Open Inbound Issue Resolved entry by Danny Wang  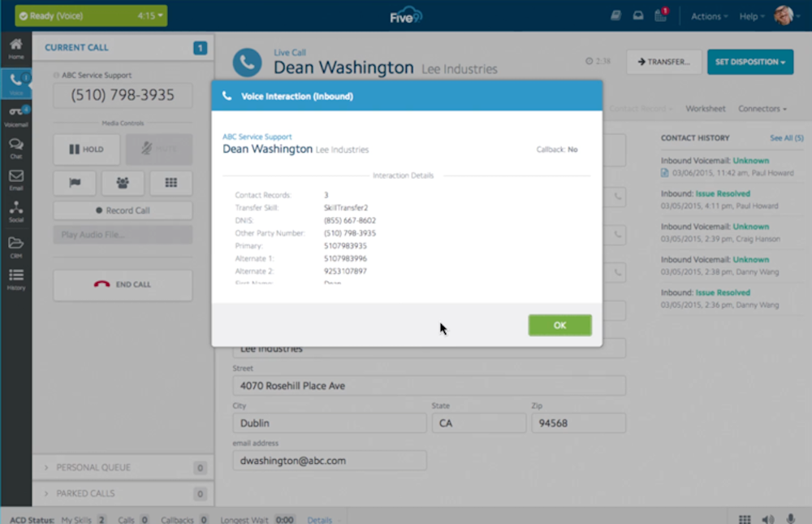pos(732,298)
